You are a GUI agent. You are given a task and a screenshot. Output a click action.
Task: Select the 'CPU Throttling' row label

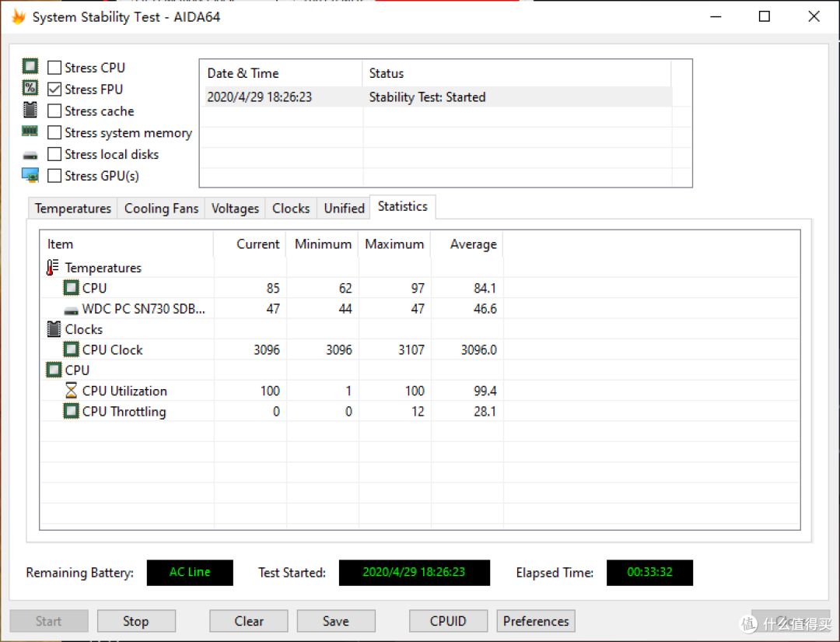tap(124, 412)
